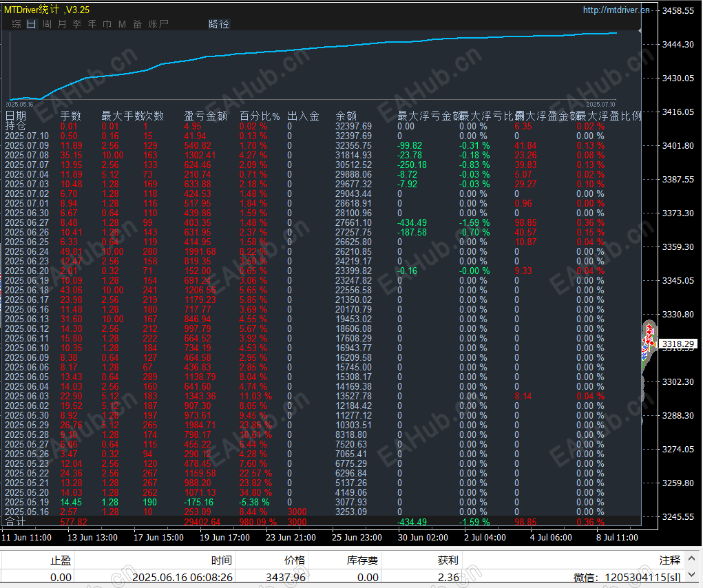This screenshot has height=588, width=703.
Task: Click the 11 Jun 11:00 time label
Action: [26, 537]
